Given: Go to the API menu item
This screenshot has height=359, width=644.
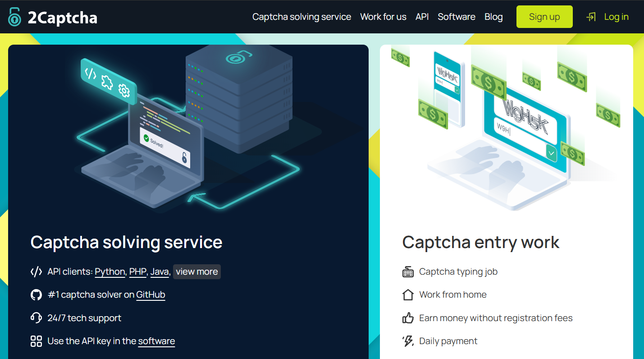Looking at the screenshot, I should pos(422,17).
